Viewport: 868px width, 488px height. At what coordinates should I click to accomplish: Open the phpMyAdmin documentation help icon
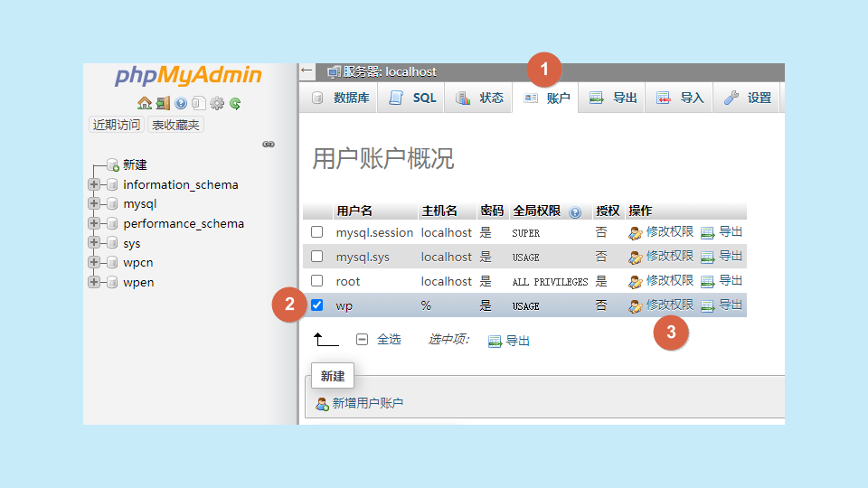[181, 103]
